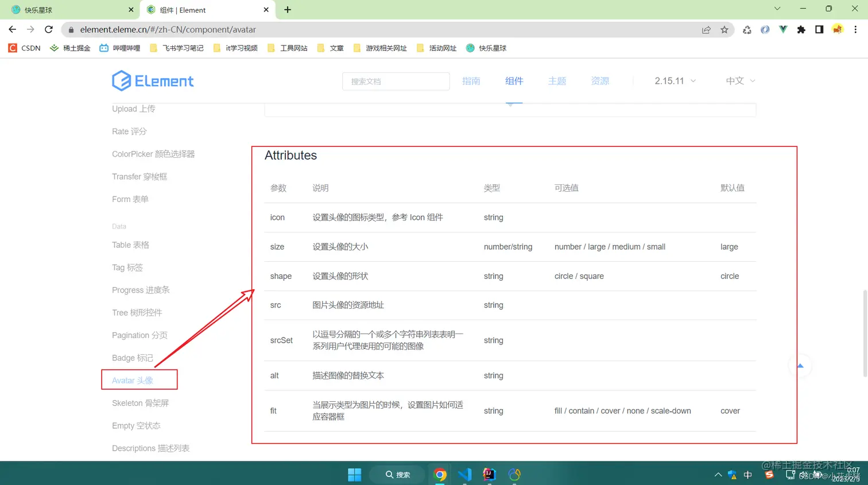The image size is (868, 485).
Task: Open IntelliJ IDEA from the taskbar
Action: [x=490, y=475]
